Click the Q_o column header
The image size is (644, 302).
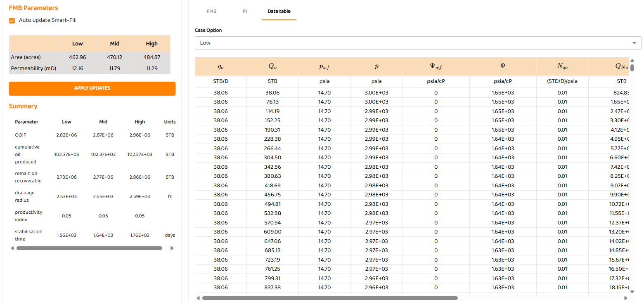coord(272,66)
